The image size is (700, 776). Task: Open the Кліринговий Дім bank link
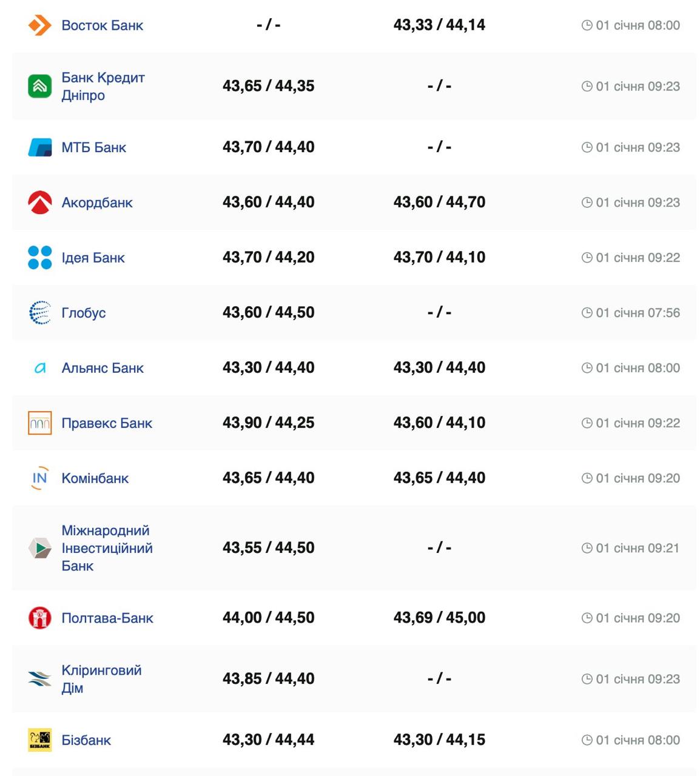coord(101,679)
